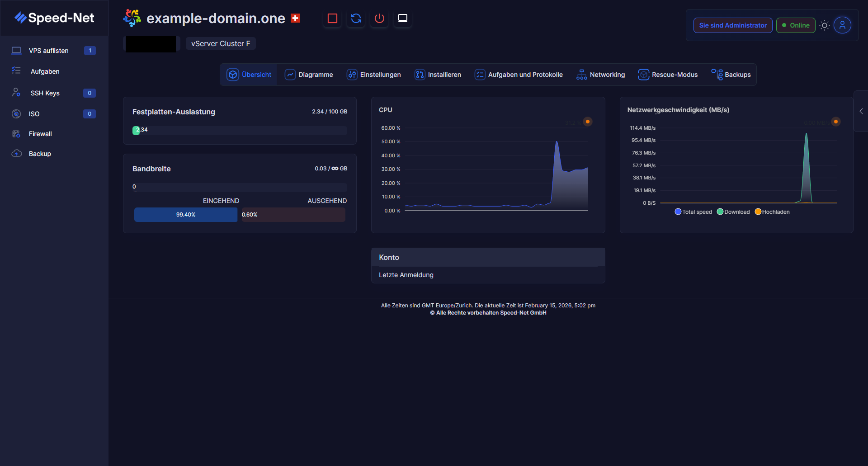Image resolution: width=868 pixels, height=466 pixels.
Task: Click the Festplatten-Auslastung progress bar
Action: click(240, 131)
